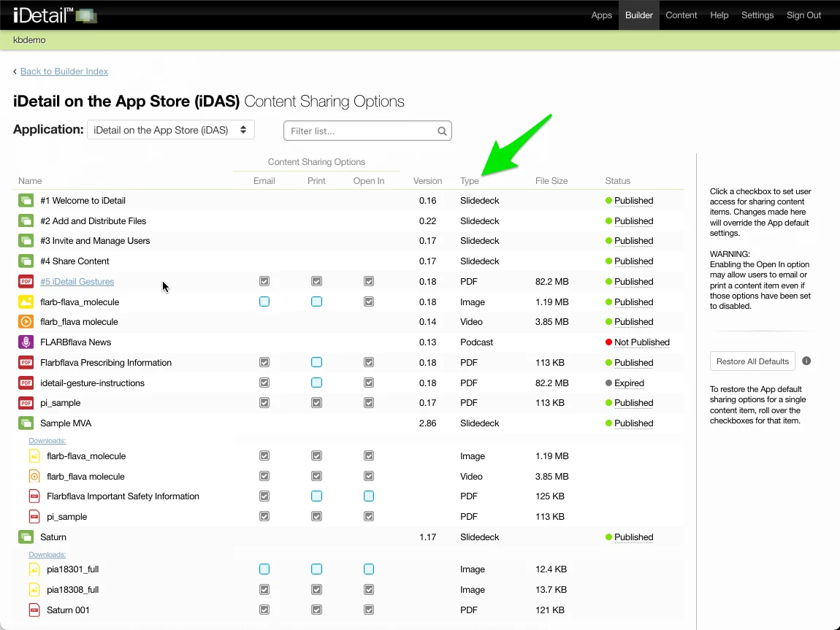Screen dimensions: 840x630
Task: Click the yellow image icon for flarb-flava_molecule
Action: click(x=26, y=302)
